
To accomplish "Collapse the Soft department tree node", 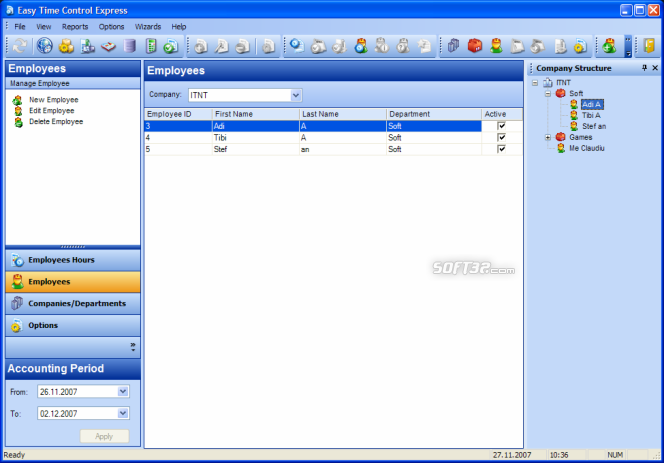I will point(548,94).
